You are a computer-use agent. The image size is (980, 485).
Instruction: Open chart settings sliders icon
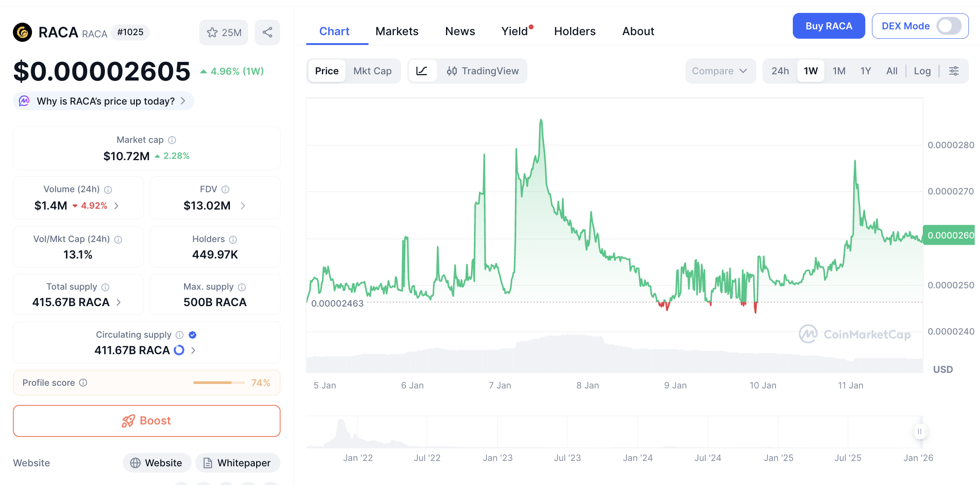click(954, 71)
